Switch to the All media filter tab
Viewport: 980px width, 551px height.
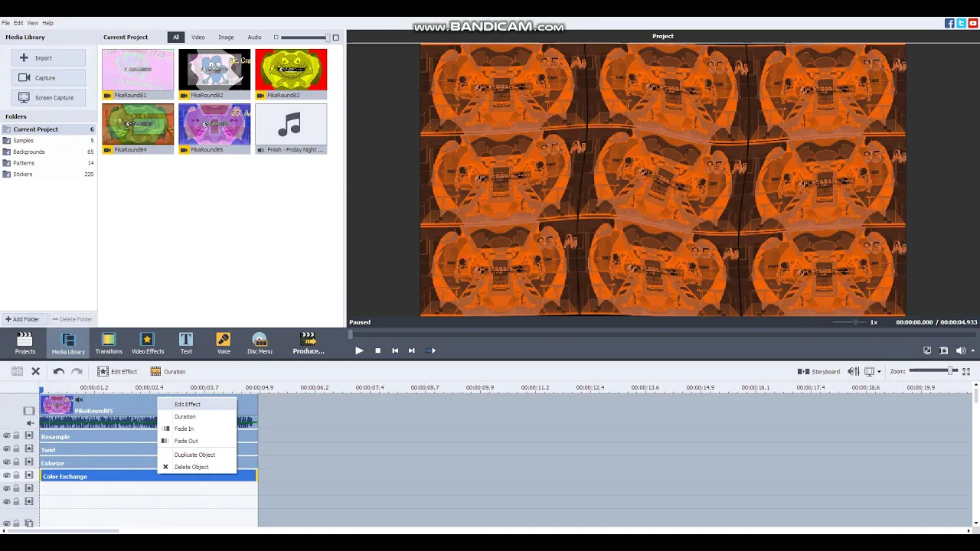tap(176, 37)
